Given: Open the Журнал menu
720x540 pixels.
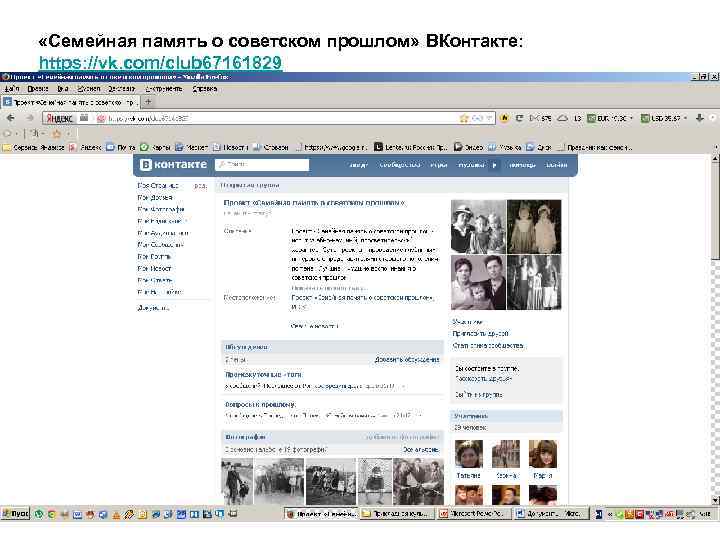Looking at the screenshot, I should [89, 89].
